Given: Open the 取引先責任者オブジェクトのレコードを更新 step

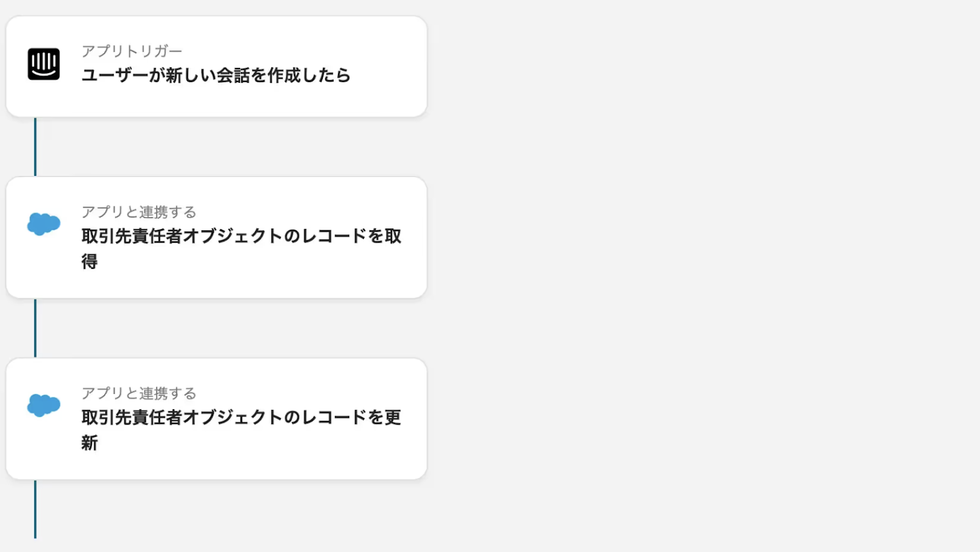Looking at the screenshot, I should click(241, 417).
